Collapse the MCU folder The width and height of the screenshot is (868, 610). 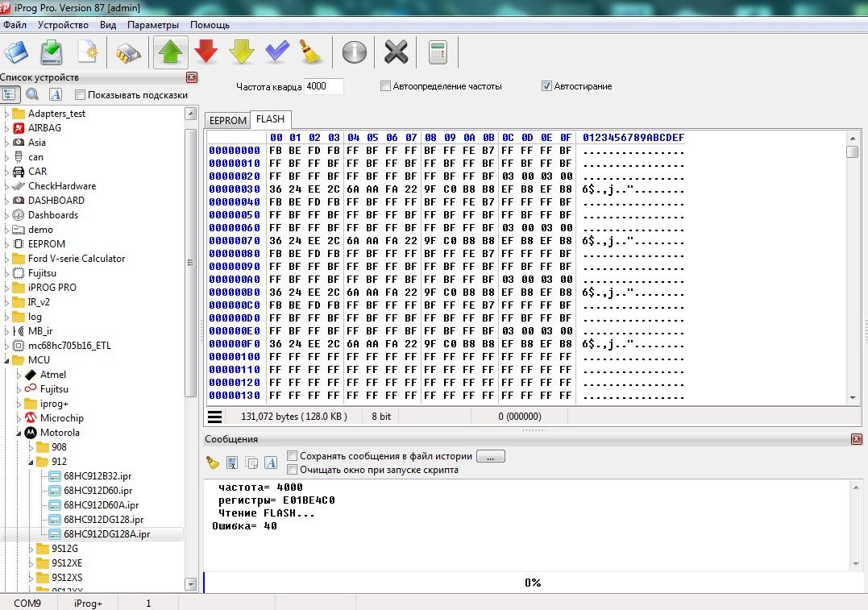tap(6, 360)
